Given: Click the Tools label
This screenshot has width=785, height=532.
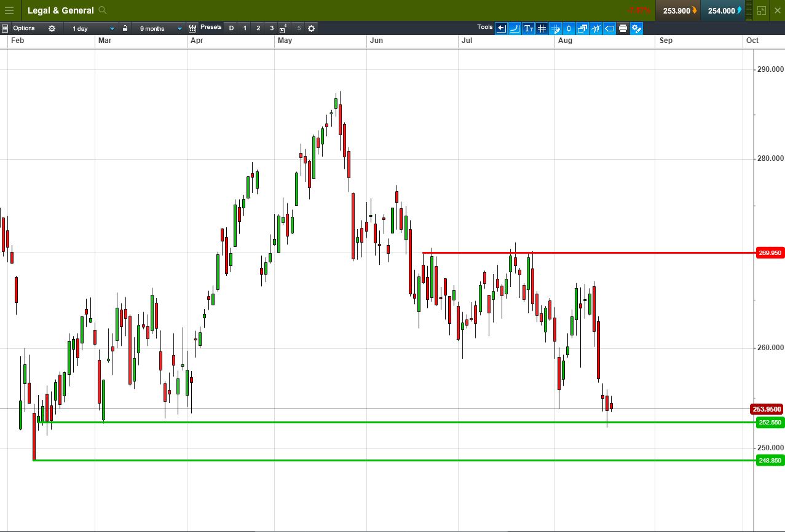Looking at the screenshot, I should [x=485, y=27].
